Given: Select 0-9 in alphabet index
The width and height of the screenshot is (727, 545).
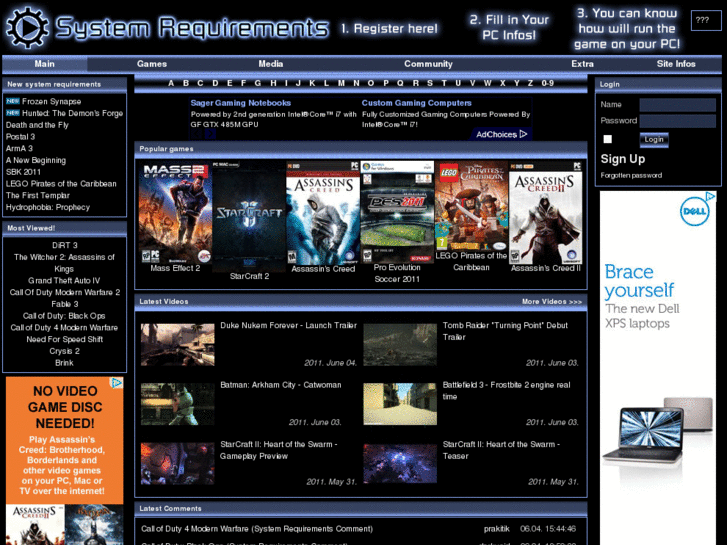Looking at the screenshot, I should (548, 83).
